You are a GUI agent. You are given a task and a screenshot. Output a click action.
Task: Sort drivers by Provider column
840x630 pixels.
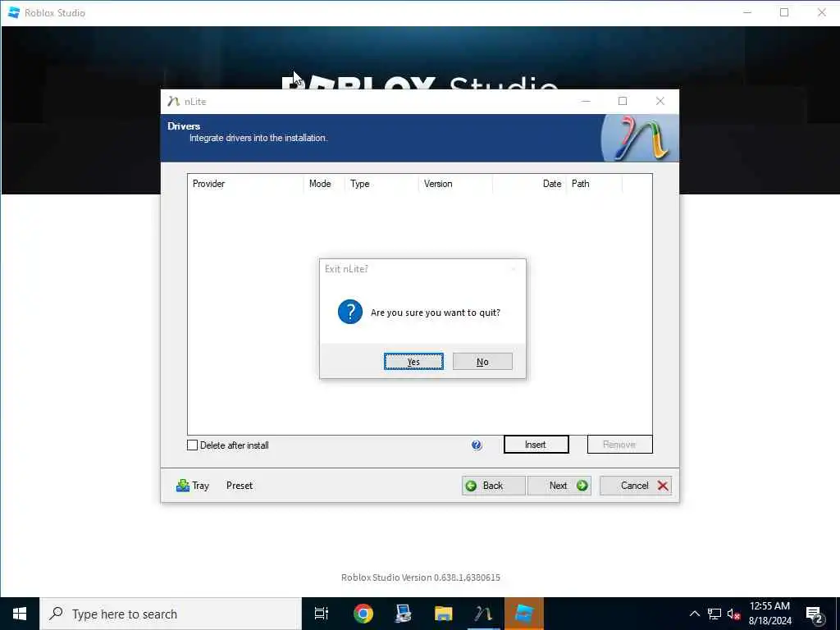245,184
